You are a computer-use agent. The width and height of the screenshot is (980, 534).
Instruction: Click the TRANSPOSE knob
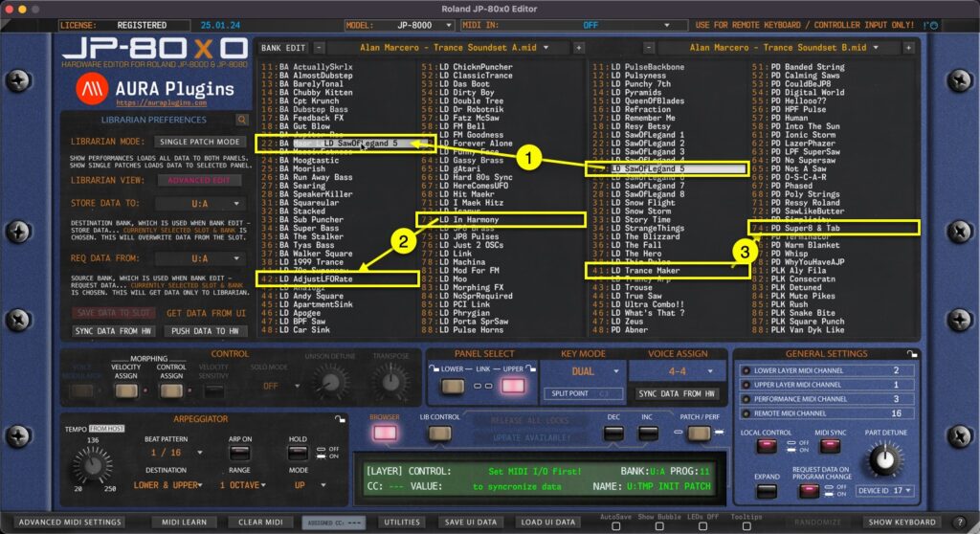pyautogui.click(x=390, y=382)
